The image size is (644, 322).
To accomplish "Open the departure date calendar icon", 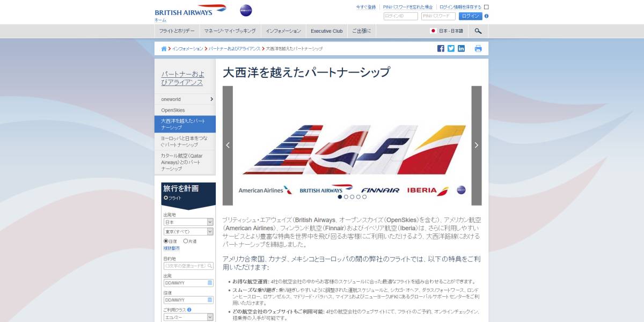I will pyautogui.click(x=210, y=283).
